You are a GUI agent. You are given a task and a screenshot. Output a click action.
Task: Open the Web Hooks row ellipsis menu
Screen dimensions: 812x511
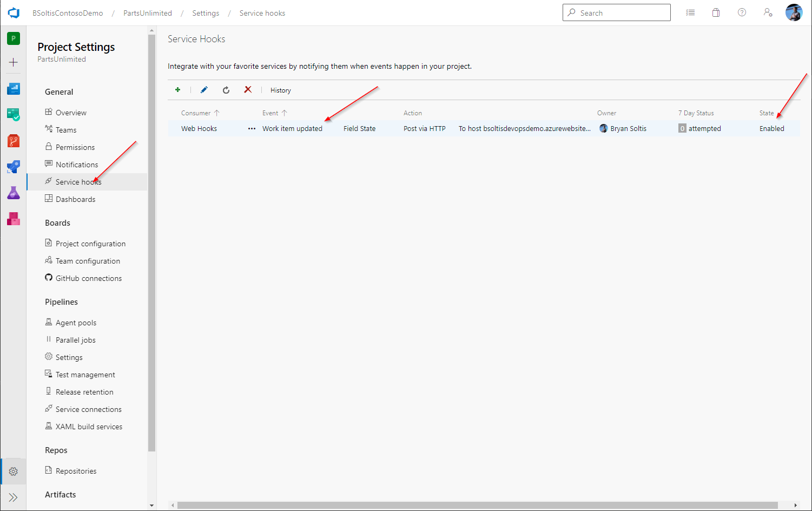pos(252,129)
